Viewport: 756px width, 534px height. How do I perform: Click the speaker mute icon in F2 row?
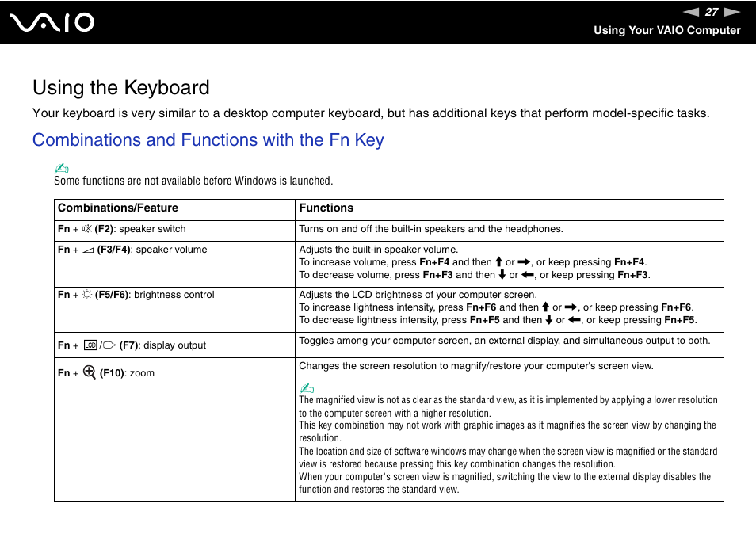click(87, 228)
